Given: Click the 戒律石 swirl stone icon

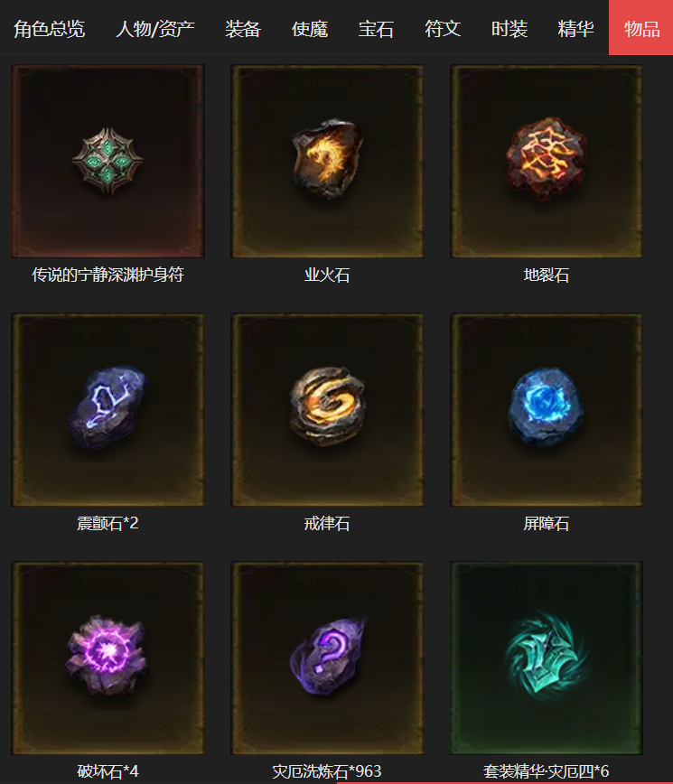Looking at the screenshot, I should point(328,406).
